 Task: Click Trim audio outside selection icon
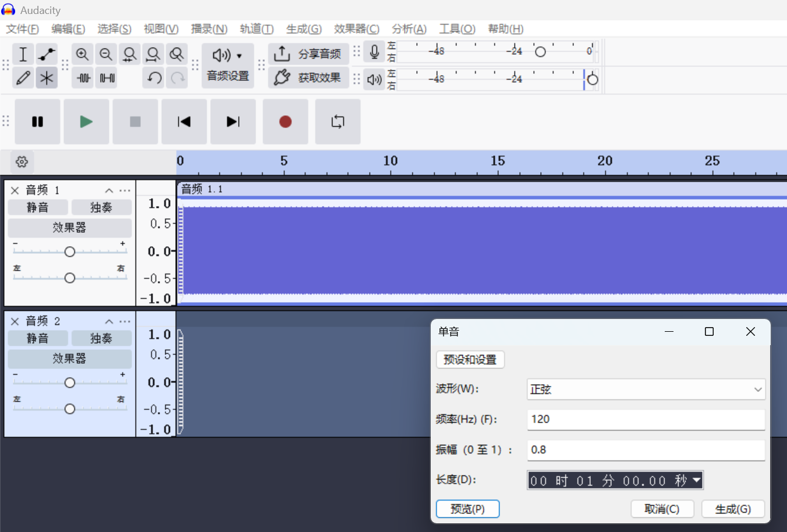coord(83,77)
